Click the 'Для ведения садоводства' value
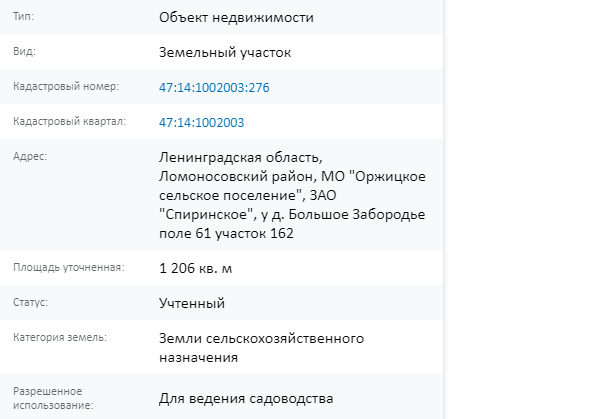 coord(246,399)
